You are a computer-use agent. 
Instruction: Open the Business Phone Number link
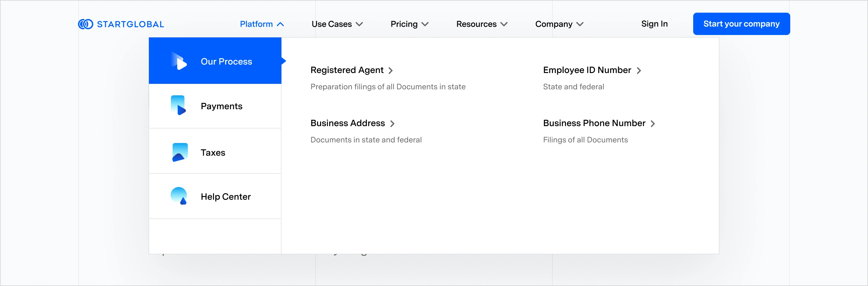point(594,123)
